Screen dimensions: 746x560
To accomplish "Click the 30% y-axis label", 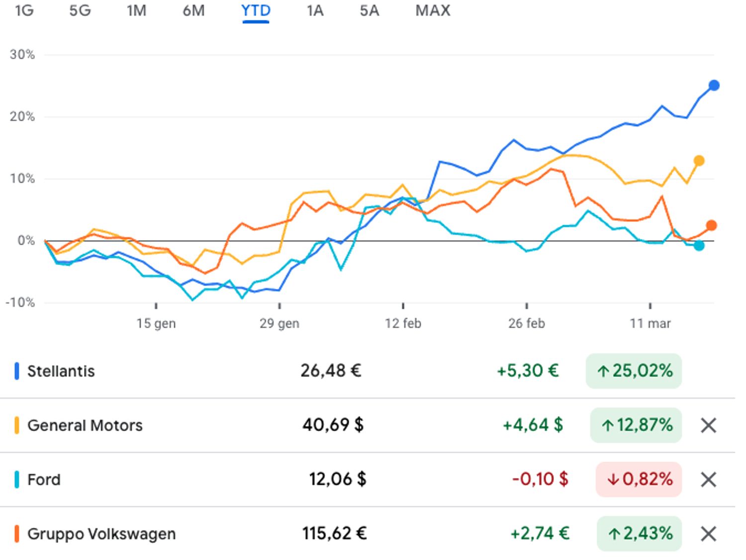I will [x=22, y=55].
